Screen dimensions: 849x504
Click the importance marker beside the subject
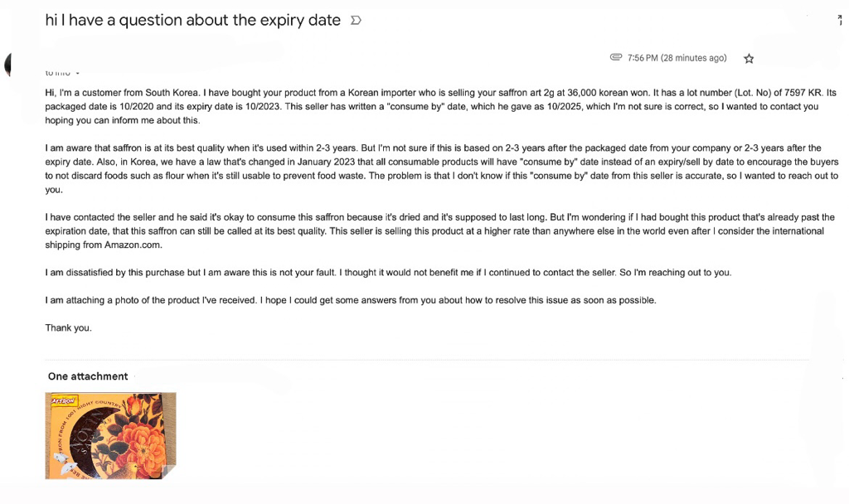356,21
